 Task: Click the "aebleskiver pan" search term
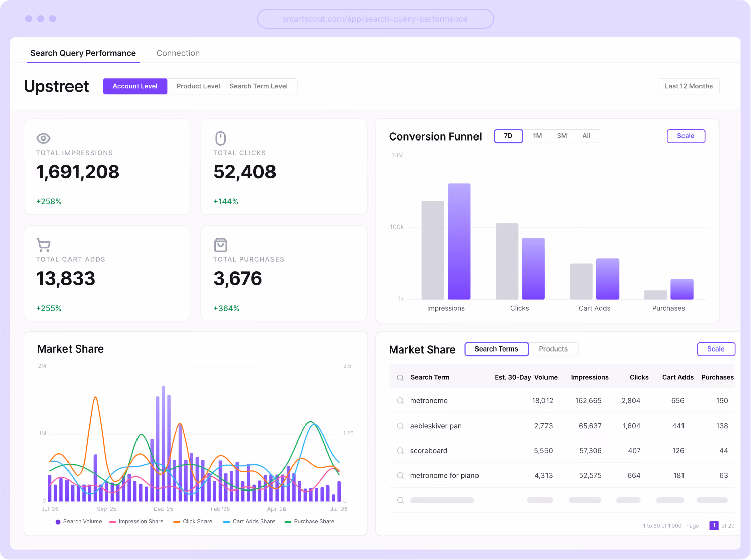point(436,426)
